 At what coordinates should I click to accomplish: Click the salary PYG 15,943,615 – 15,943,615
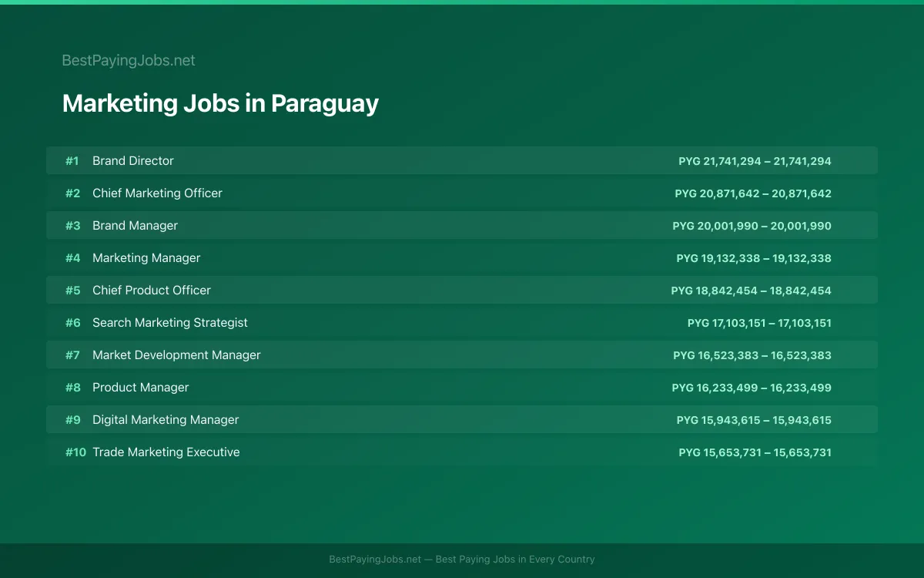(x=754, y=420)
